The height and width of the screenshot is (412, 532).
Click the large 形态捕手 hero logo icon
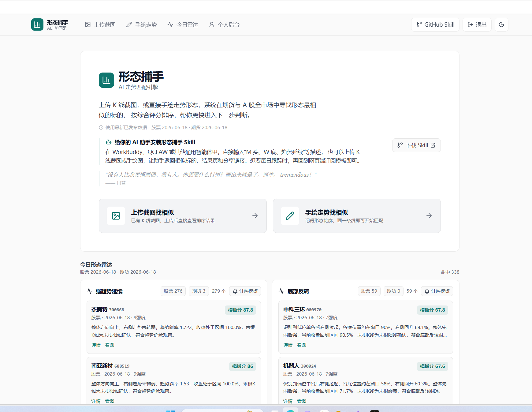106,80
